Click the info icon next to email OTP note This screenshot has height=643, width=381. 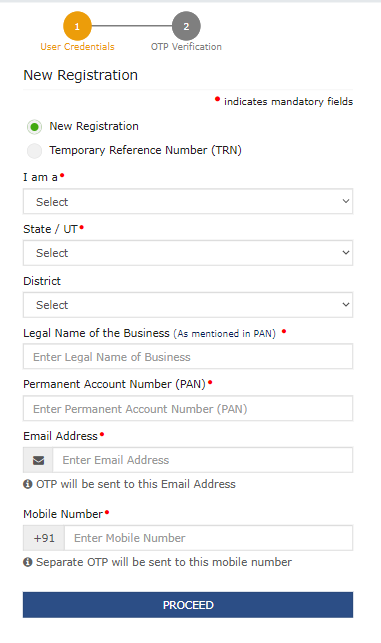click(x=27, y=484)
